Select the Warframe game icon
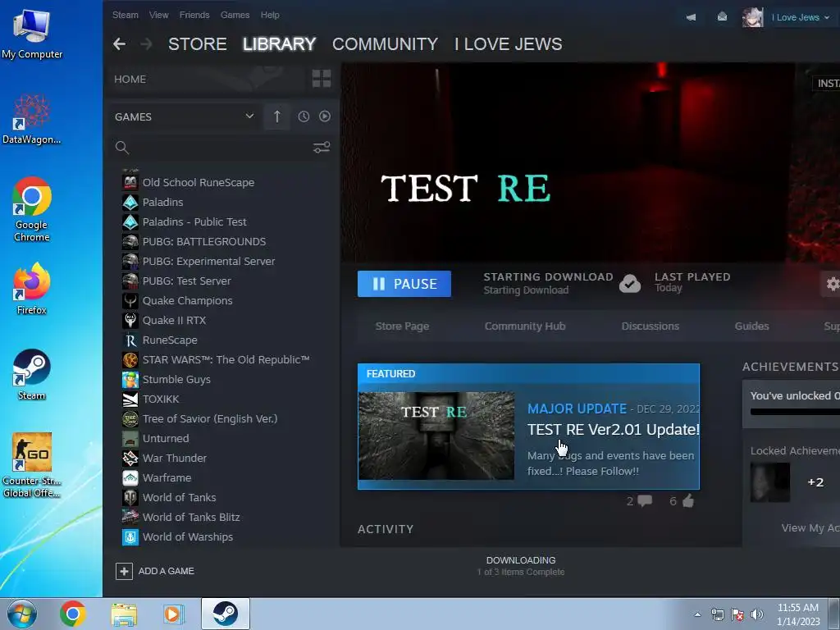 click(x=130, y=478)
